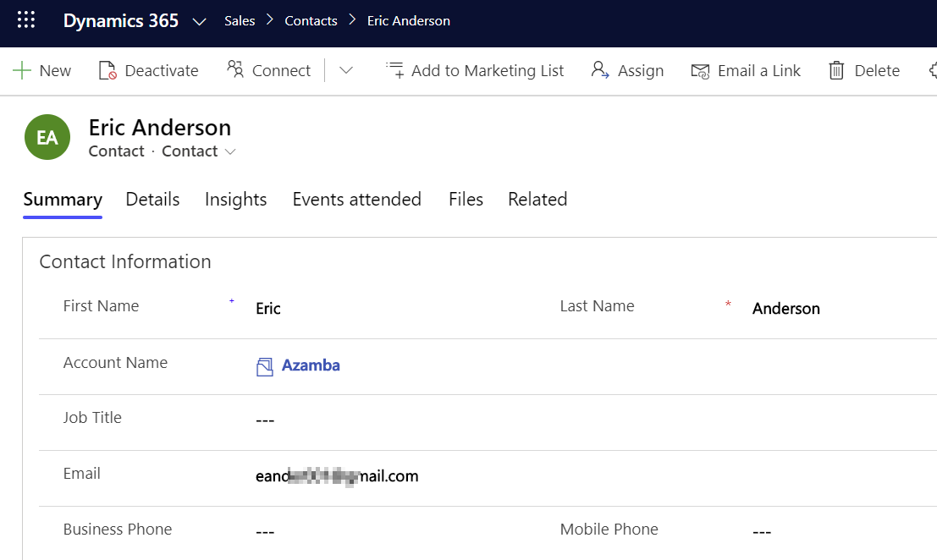Click the Deactivate document icon
This screenshot has width=937, height=560.
107,70
